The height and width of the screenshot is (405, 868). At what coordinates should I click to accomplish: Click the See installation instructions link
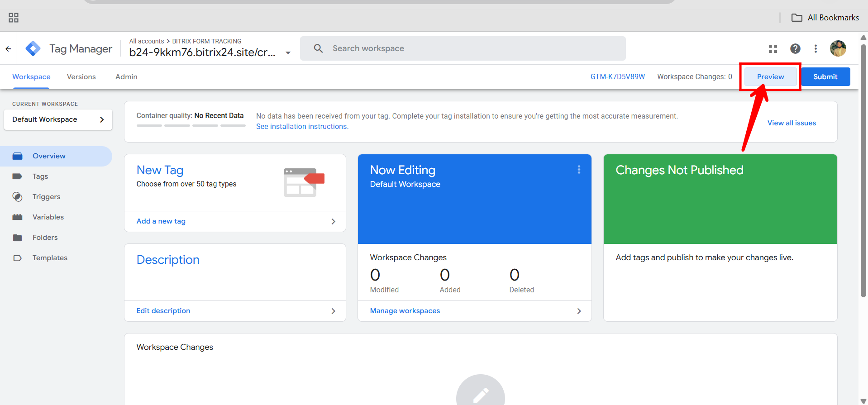coord(302,127)
